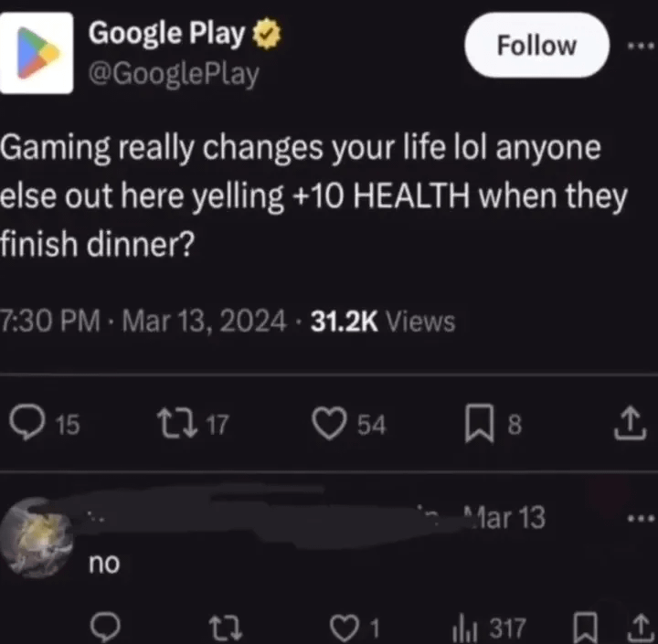
Task: Open the 31.2K Views statistic
Action: coord(383,322)
